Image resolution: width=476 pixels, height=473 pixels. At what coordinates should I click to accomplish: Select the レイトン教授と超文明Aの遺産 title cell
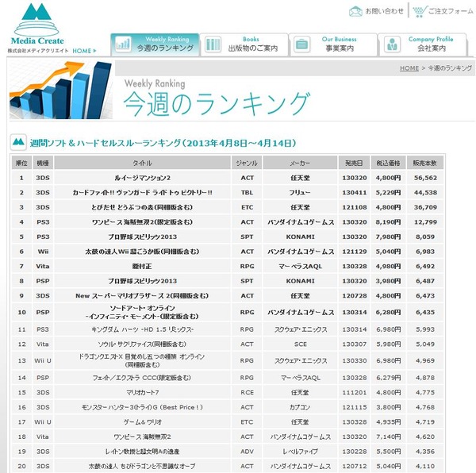click(x=142, y=452)
